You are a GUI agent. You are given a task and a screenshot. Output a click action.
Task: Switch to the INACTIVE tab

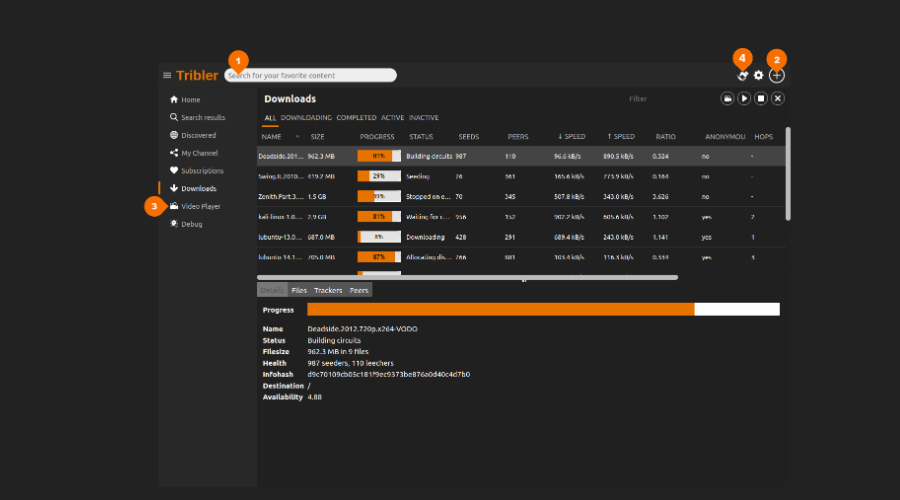coord(424,118)
